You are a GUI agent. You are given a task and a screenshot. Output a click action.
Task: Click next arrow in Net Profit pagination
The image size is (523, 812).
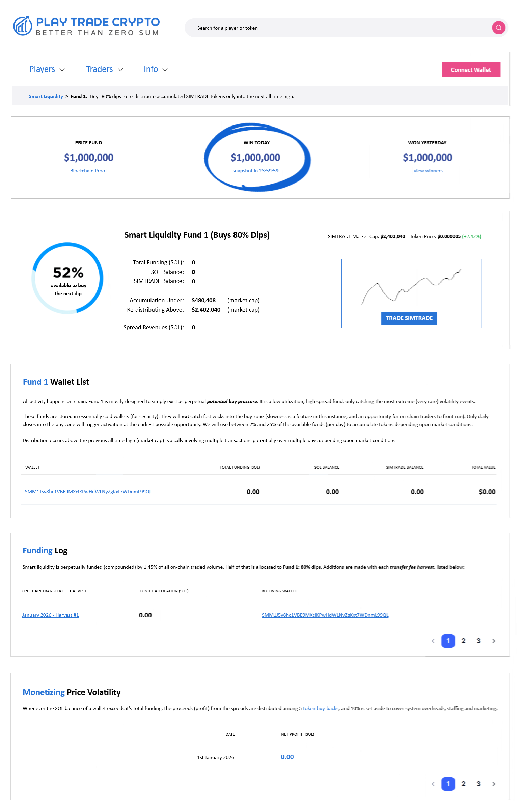[x=493, y=784]
